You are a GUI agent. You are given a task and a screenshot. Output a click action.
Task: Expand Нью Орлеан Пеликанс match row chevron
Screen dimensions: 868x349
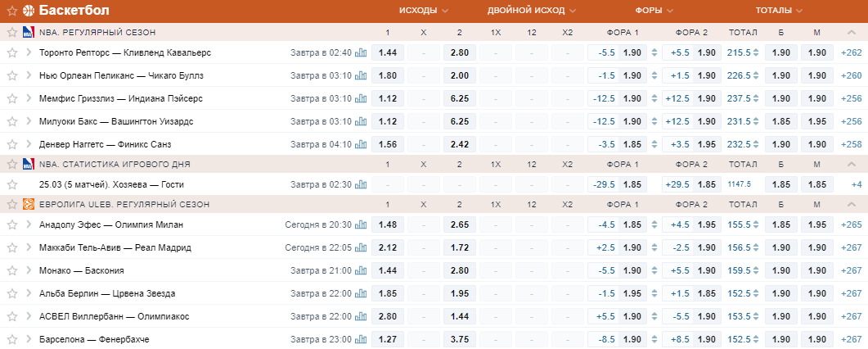coord(29,75)
